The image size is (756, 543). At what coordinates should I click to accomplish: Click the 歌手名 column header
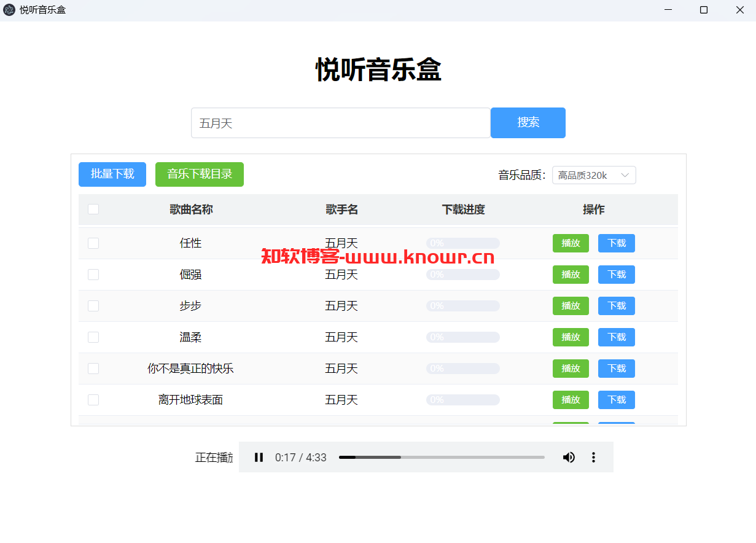coord(341,209)
